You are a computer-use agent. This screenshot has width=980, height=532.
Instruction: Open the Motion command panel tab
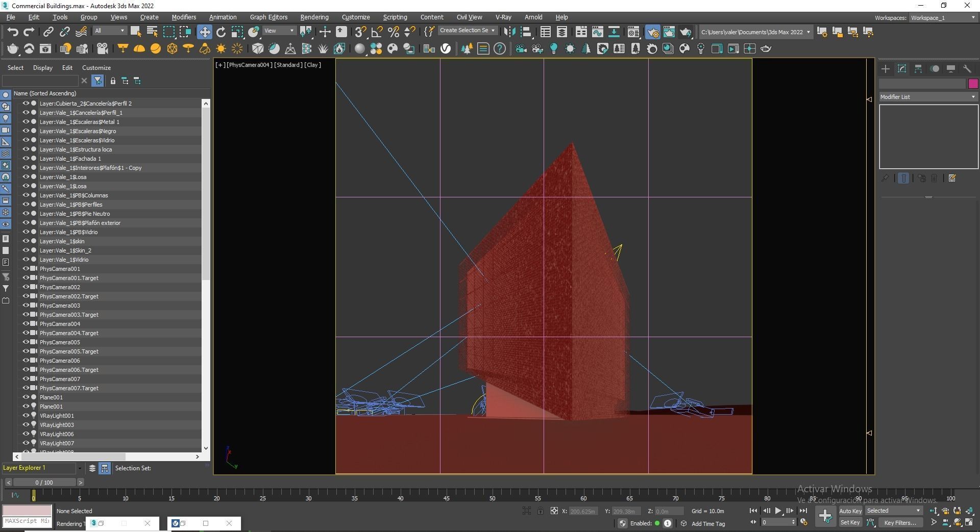935,69
